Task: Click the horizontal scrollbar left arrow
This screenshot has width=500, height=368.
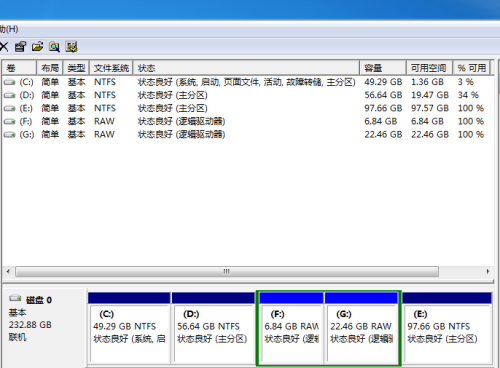Action: pos(8,271)
